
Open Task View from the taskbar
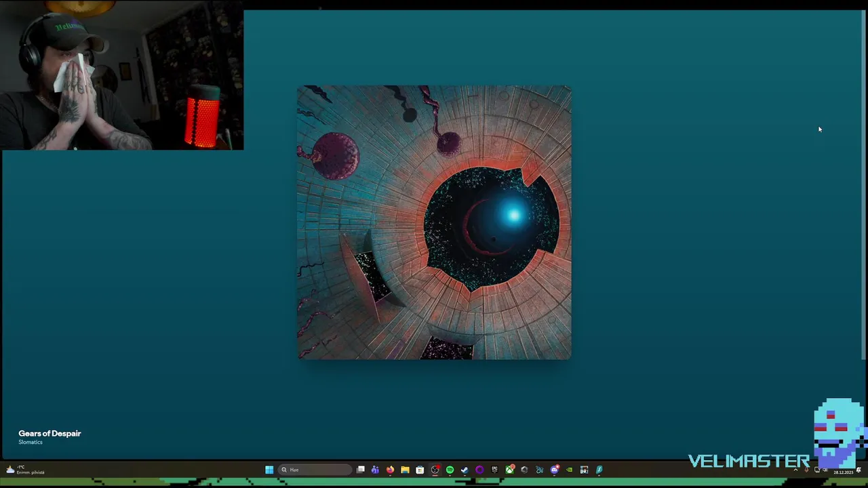tap(361, 470)
